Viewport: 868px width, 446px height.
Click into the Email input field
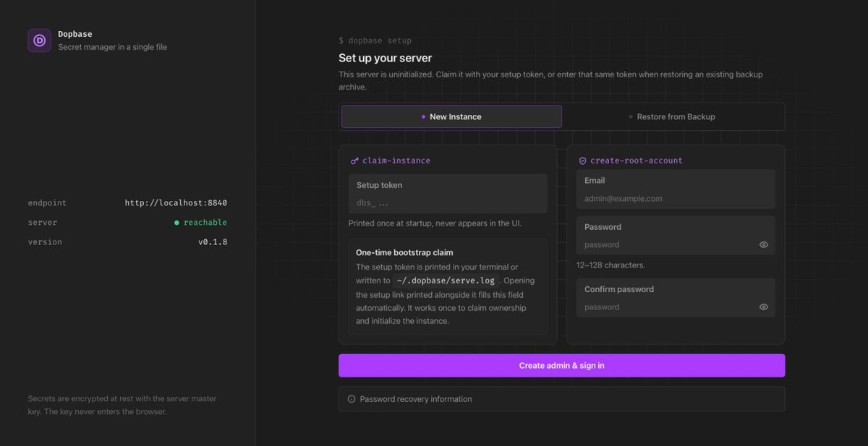[x=676, y=189]
